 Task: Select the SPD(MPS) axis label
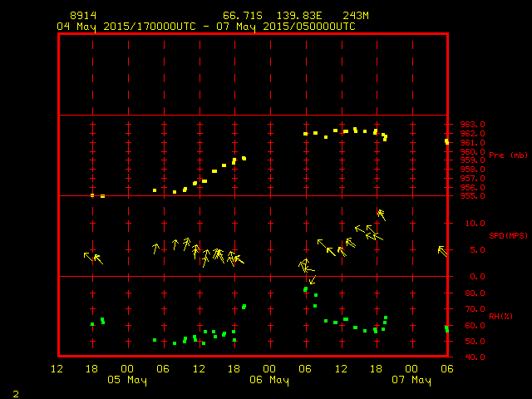pos(509,235)
